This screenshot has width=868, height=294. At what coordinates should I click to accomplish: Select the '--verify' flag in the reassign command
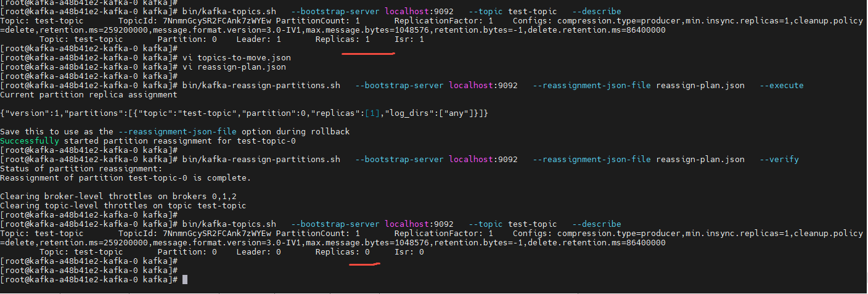tap(779, 160)
